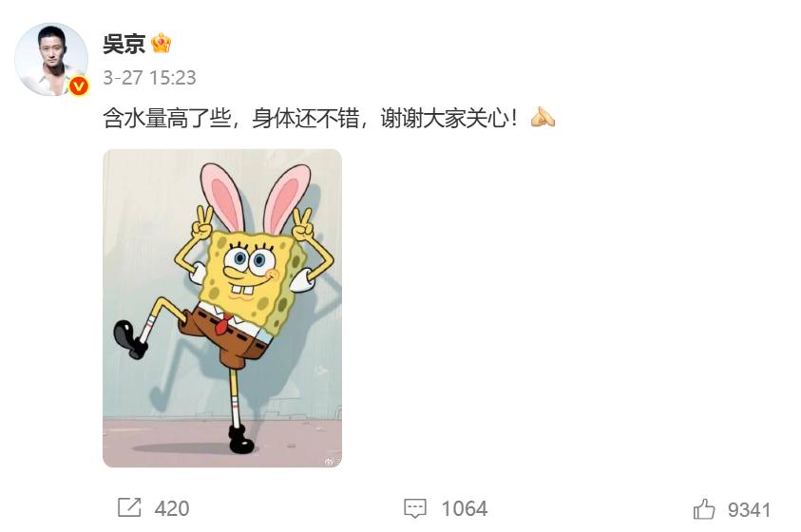Click the crown membership icon beside 吴京
Image resolution: width=801 pixels, height=532 pixels.
coord(161,44)
